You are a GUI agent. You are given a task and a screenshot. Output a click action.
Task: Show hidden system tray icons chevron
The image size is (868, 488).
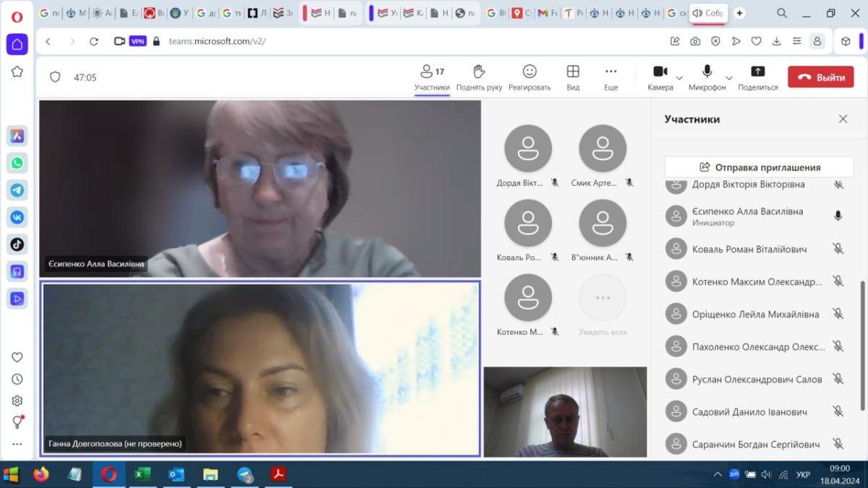pos(718,475)
